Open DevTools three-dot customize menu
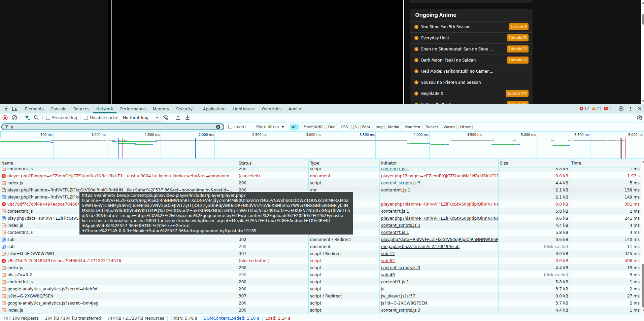Screen dimensions: 644x321 pyautogui.click(x=631, y=109)
